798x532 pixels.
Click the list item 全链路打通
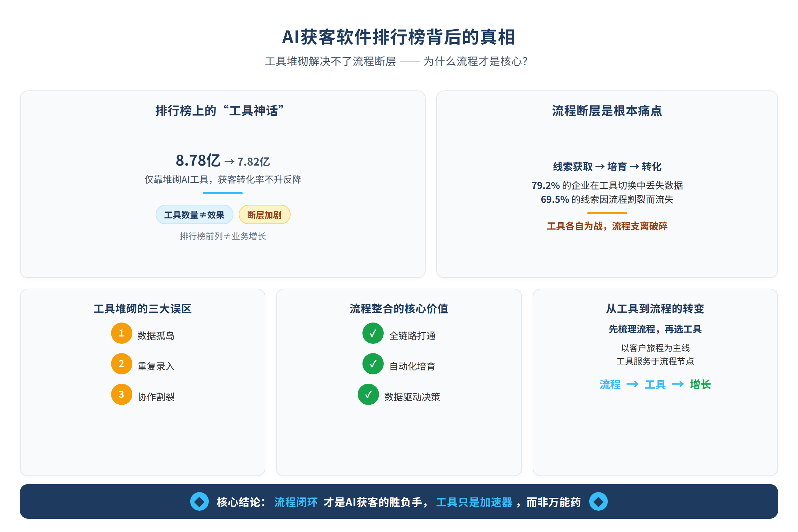(412, 335)
